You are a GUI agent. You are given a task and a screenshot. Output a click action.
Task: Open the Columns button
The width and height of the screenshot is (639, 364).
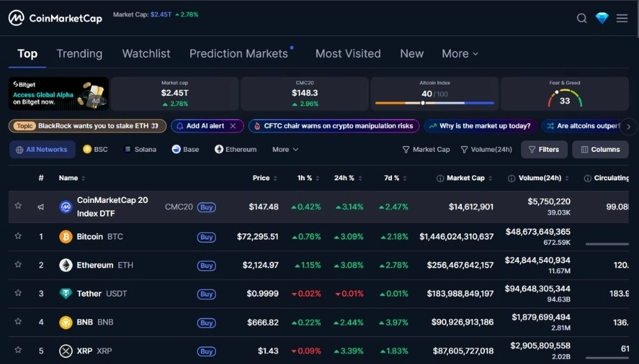[x=600, y=150]
